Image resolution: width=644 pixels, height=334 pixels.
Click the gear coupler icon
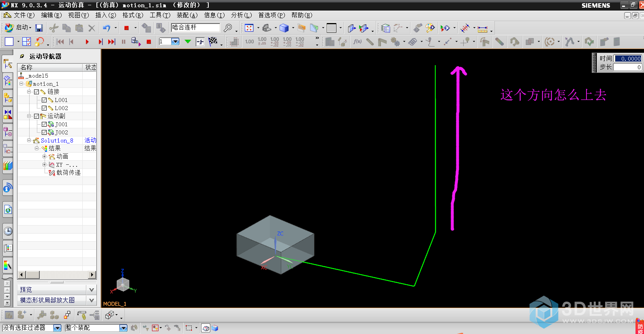coord(395,42)
